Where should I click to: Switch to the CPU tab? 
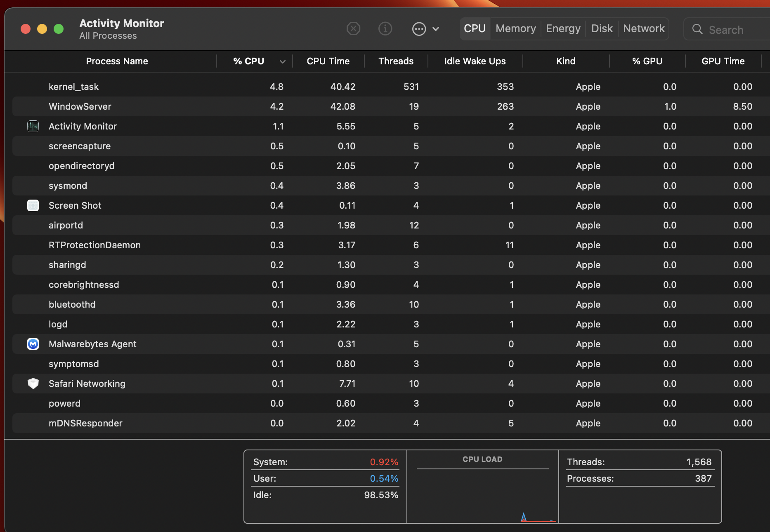[475, 29]
